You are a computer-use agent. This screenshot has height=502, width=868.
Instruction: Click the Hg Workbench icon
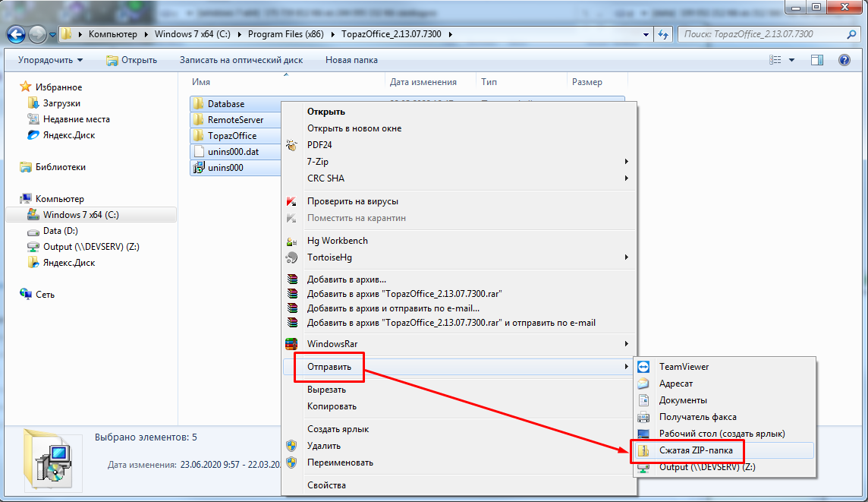coord(291,241)
